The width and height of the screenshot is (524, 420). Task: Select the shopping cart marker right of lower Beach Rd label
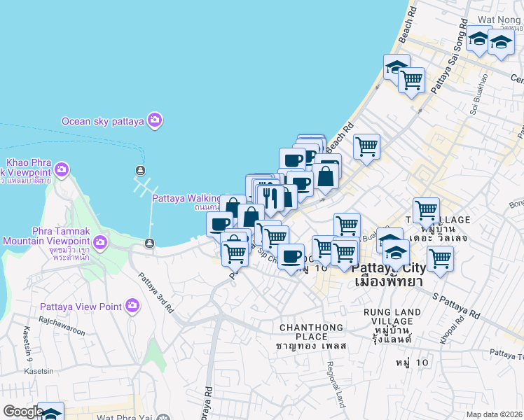coord(367,147)
